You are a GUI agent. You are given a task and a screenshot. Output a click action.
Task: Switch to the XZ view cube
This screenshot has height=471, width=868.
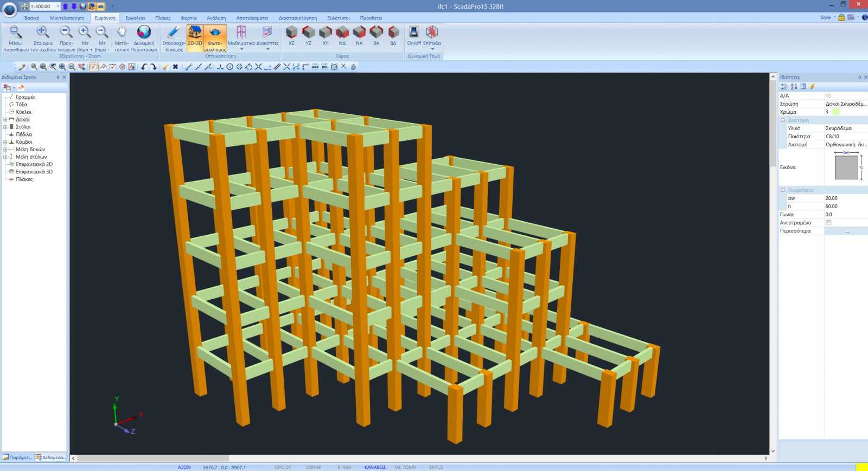pos(291,33)
